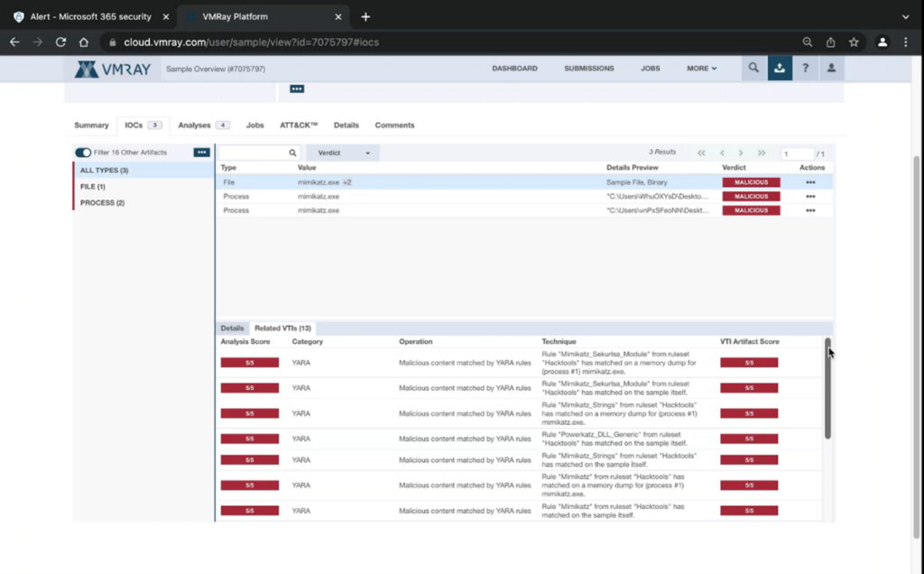Switch to the Summary tab
The image size is (924, 574).
(x=91, y=125)
